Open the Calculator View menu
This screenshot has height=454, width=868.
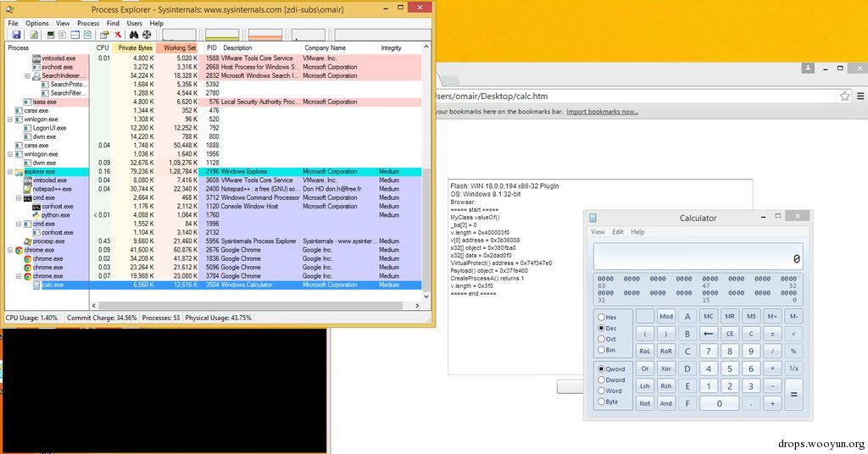pyautogui.click(x=598, y=232)
